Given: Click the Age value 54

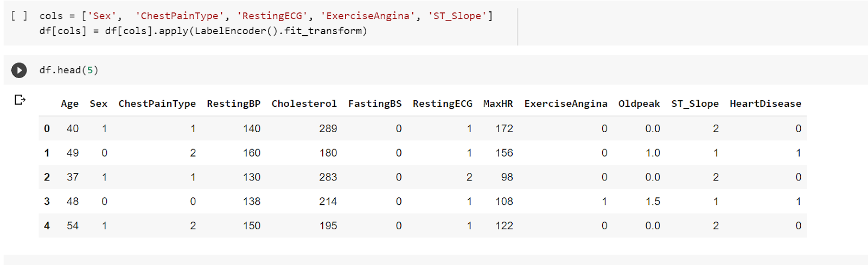Looking at the screenshot, I should [73, 226].
